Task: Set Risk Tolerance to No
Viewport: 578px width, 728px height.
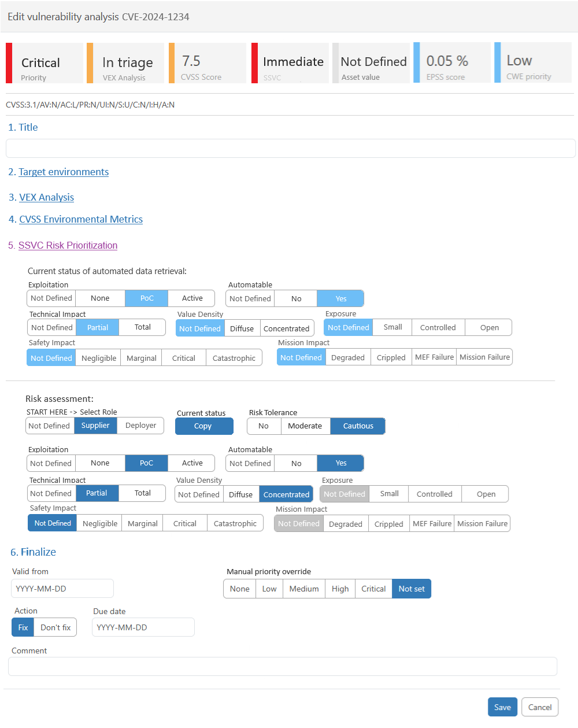Action: [x=264, y=426]
